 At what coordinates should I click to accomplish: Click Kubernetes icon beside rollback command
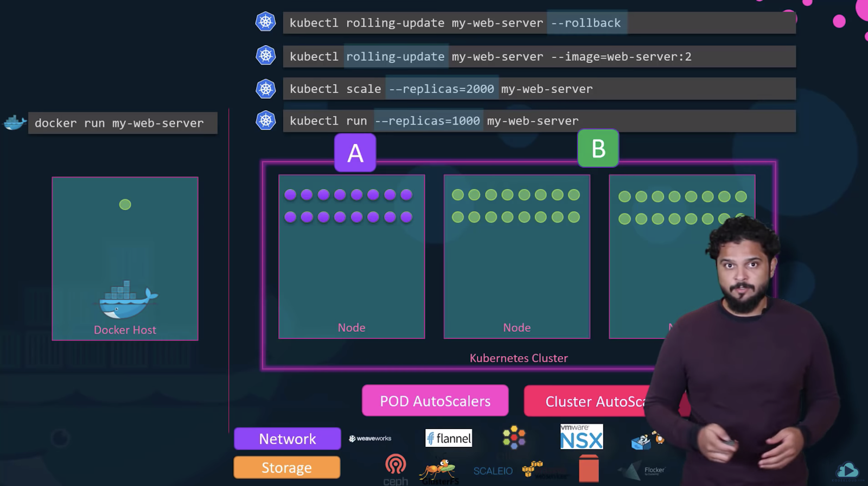pos(265,22)
